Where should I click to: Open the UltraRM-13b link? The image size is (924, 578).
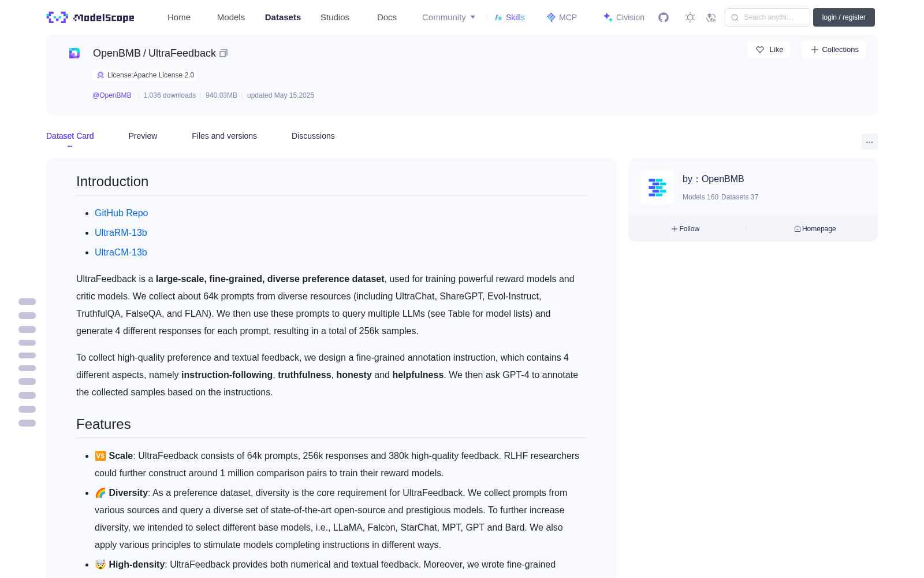121,232
